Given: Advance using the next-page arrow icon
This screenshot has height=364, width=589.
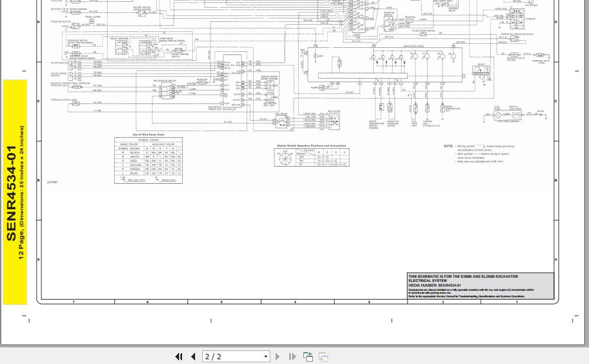Looking at the screenshot, I should pyautogui.click(x=277, y=356).
